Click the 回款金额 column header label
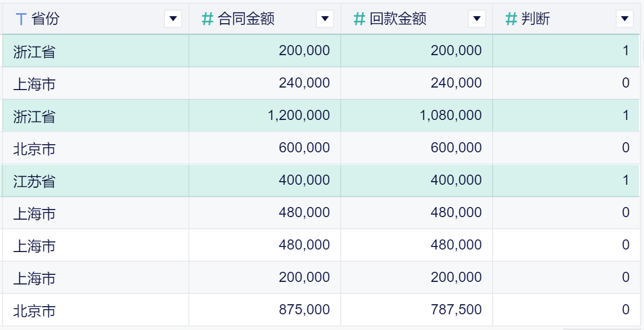 (x=398, y=19)
